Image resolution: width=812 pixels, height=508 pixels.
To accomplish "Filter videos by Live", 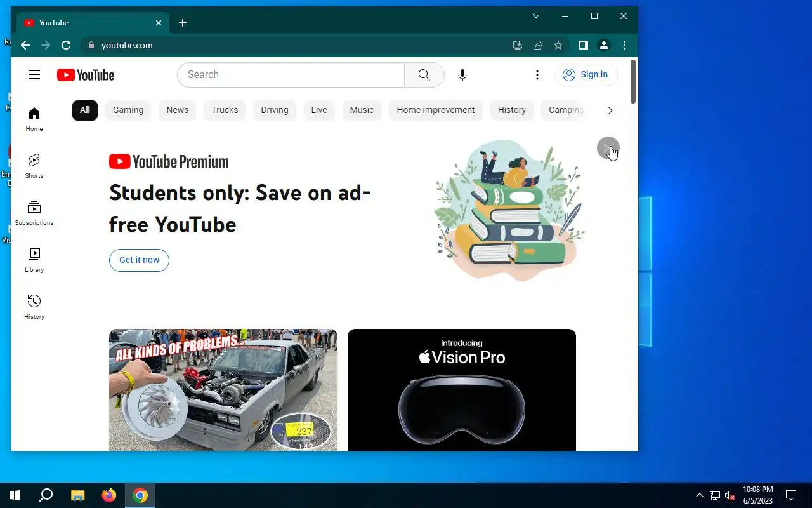I will click(319, 110).
